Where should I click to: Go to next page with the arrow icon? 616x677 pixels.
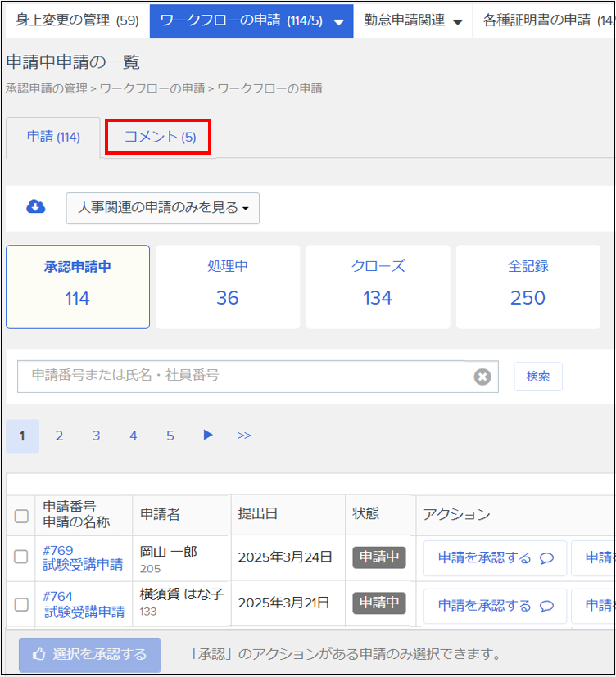(x=208, y=435)
